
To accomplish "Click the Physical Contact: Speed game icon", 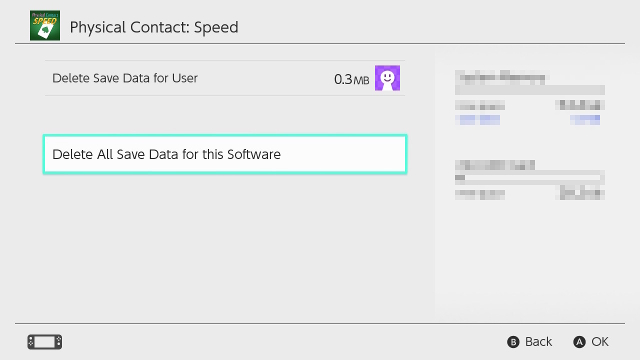I will (45, 25).
